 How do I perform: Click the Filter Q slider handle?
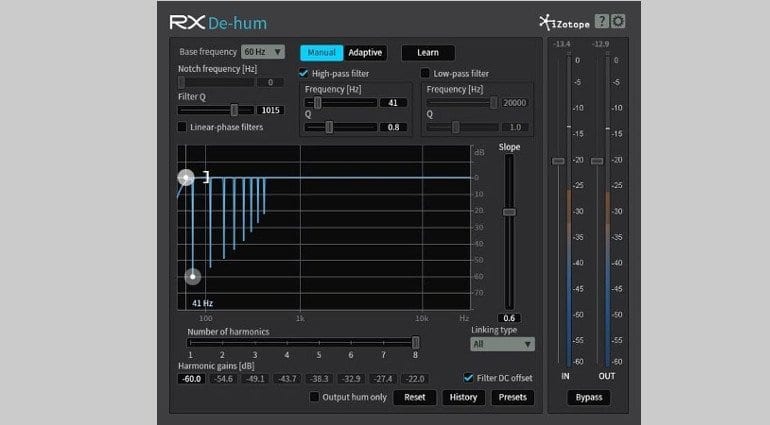pyautogui.click(x=234, y=110)
